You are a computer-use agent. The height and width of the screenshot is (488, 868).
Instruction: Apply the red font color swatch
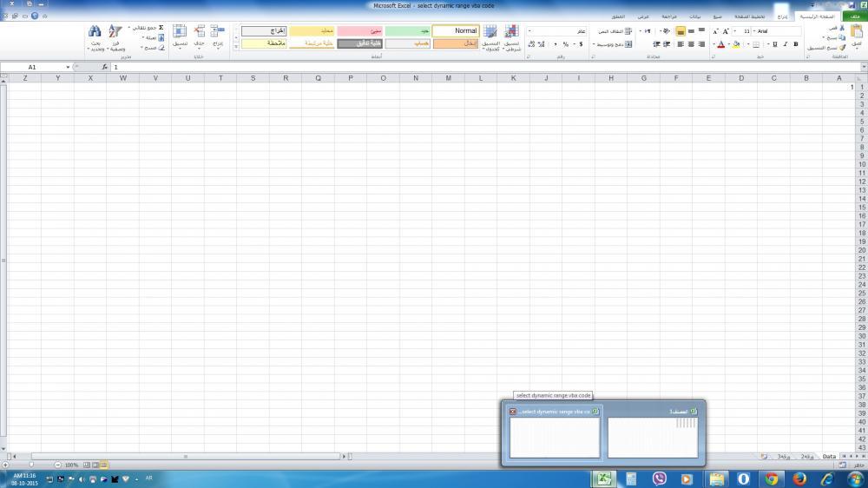(x=720, y=44)
